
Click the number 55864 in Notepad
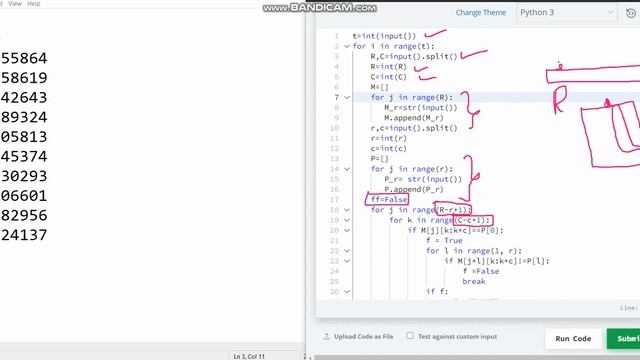click(24, 58)
